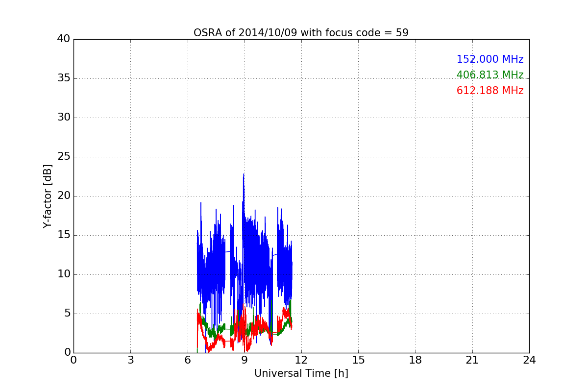Viewport: 588px width, 392px height.
Task: Click the x-axis tick label 12
Action: [301, 360]
